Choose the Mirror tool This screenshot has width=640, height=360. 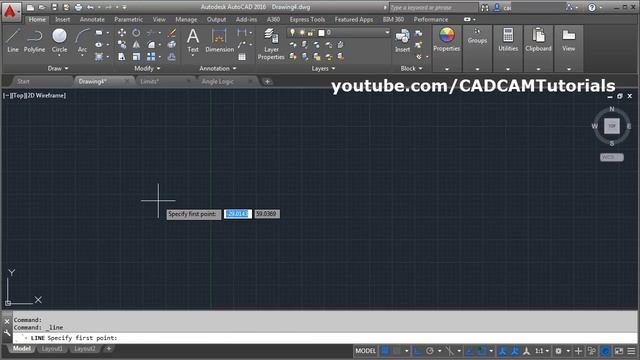pos(136,44)
